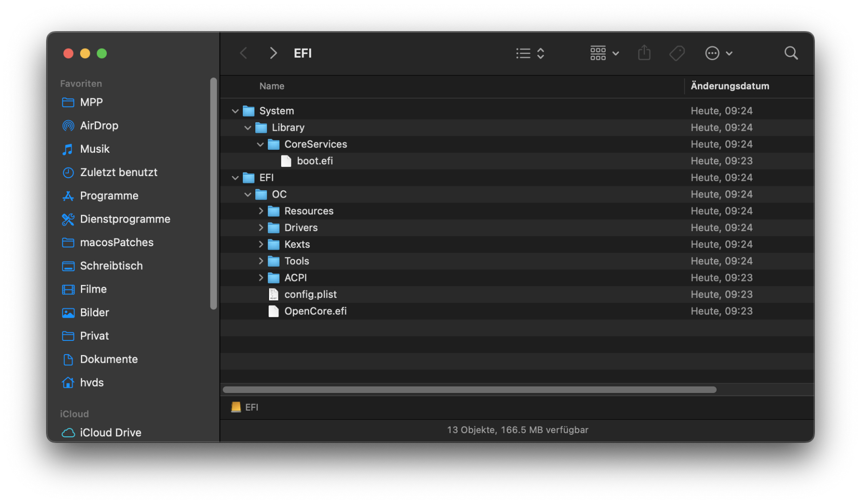
Task: Open the more actions ellipsis menu
Action: pyautogui.click(x=718, y=53)
